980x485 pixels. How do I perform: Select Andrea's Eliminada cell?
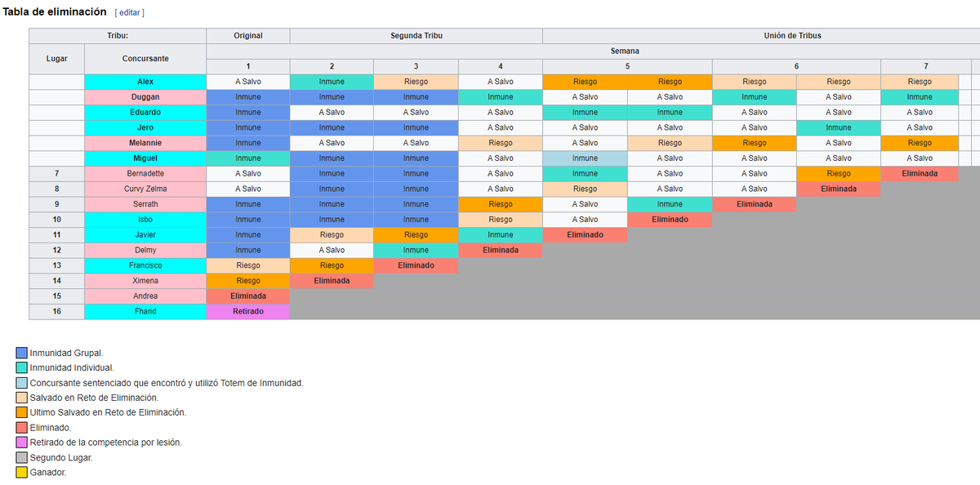tap(248, 296)
